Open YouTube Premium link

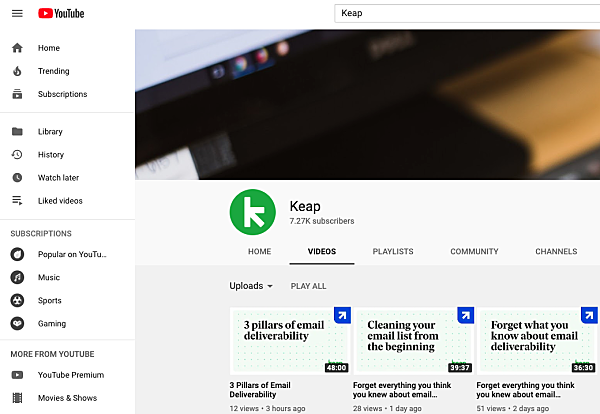click(71, 375)
